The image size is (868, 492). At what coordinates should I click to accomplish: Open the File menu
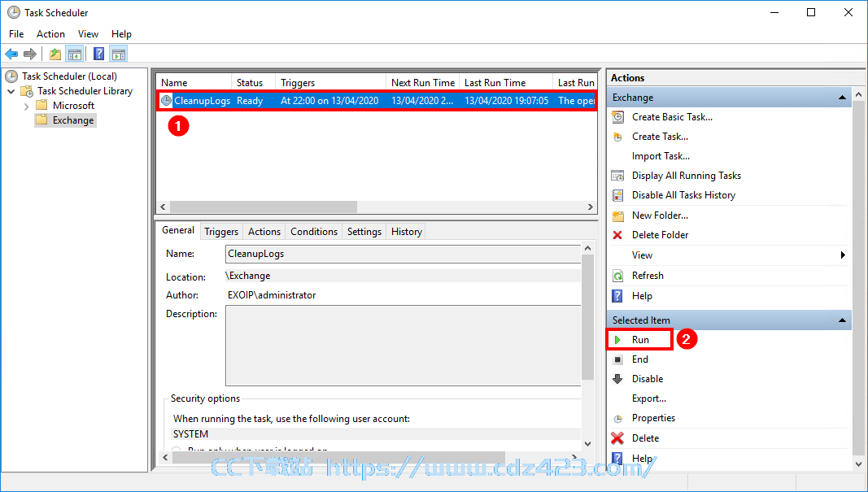[16, 34]
